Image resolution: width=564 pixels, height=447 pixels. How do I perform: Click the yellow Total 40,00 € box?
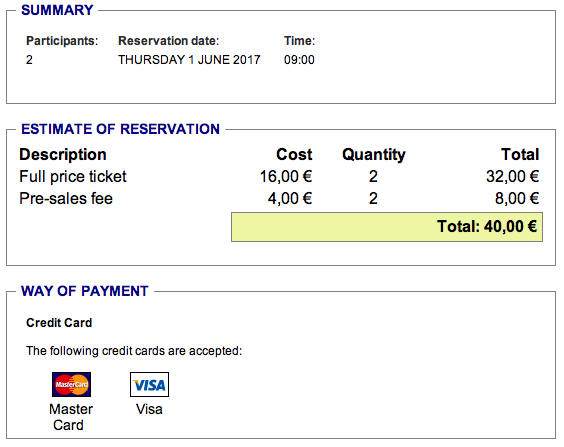(x=387, y=227)
